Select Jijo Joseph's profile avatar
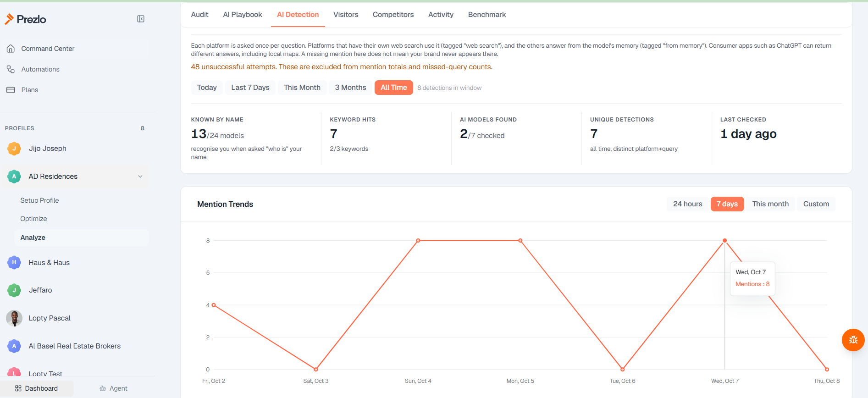 click(x=14, y=149)
